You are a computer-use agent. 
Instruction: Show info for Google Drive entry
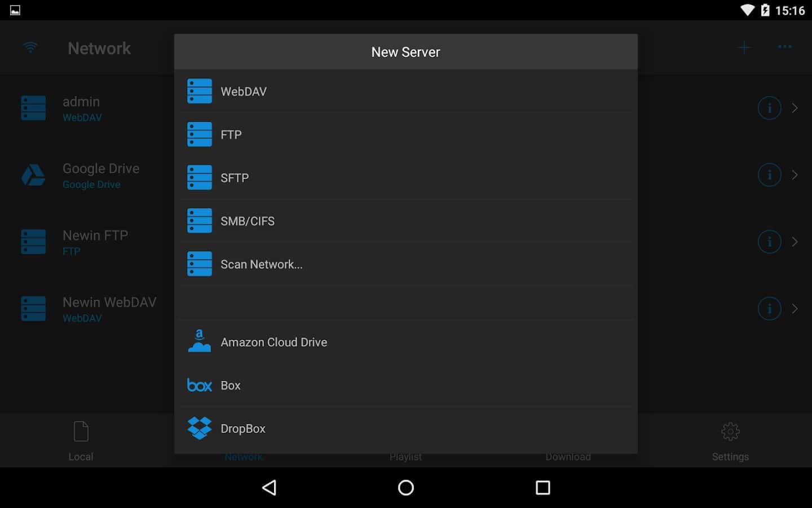coord(769,175)
